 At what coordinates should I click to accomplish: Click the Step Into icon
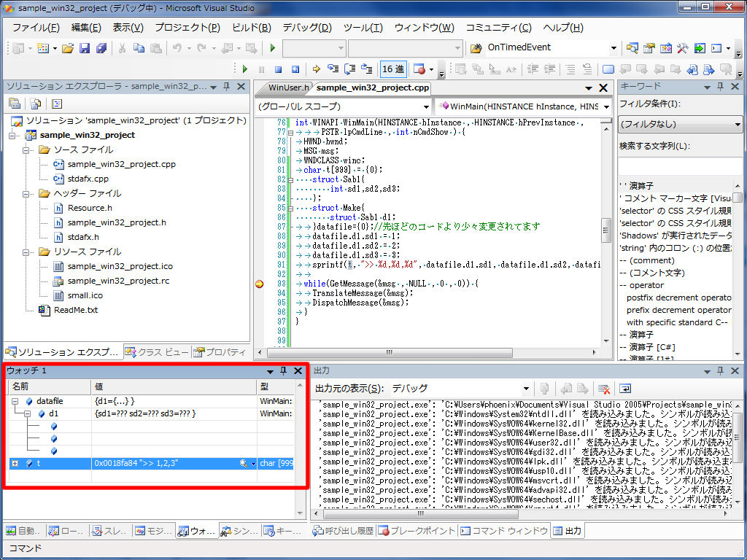(333, 69)
